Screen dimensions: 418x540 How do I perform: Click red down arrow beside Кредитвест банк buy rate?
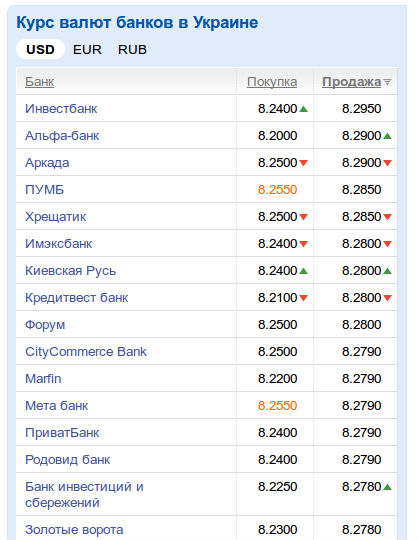303,298
